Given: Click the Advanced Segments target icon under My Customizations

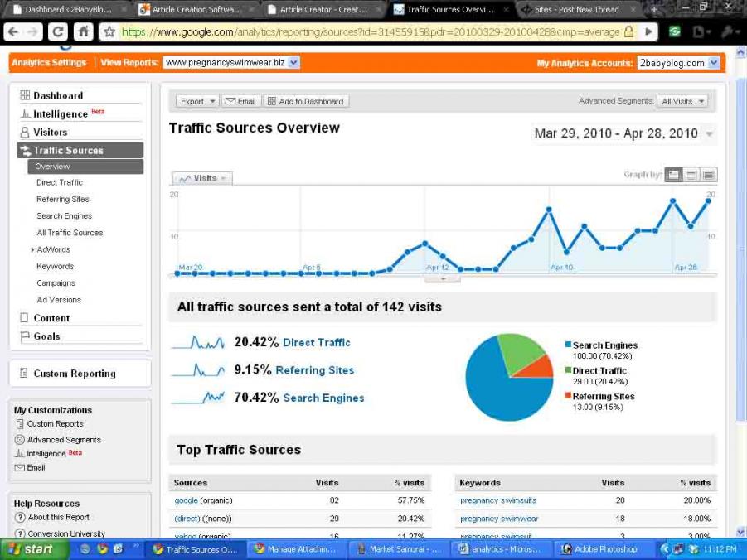Looking at the screenshot, I should (x=20, y=440).
